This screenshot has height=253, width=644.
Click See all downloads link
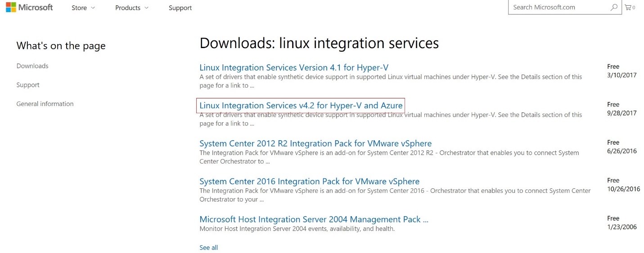208,248
